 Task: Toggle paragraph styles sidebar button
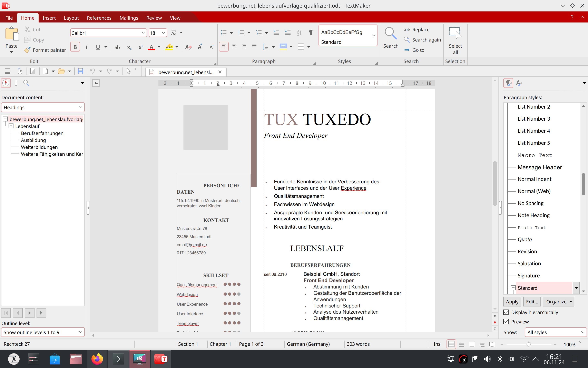[508, 83]
